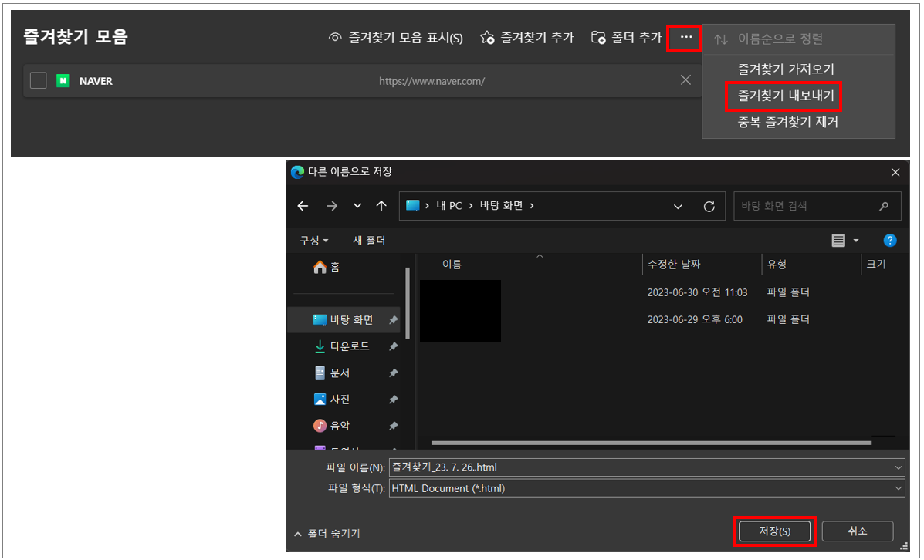This screenshot has width=924, height=560.
Task: Select 이름순으로 정렬 menu entry
Action: (798, 39)
